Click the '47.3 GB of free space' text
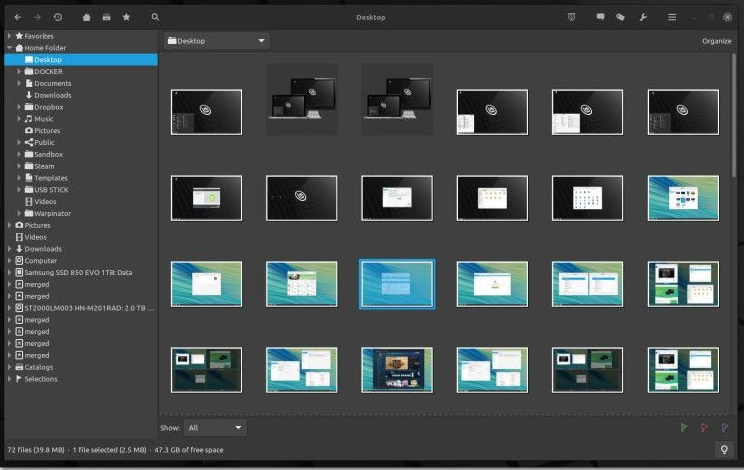 pyautogui.click(x=189, y=450)
